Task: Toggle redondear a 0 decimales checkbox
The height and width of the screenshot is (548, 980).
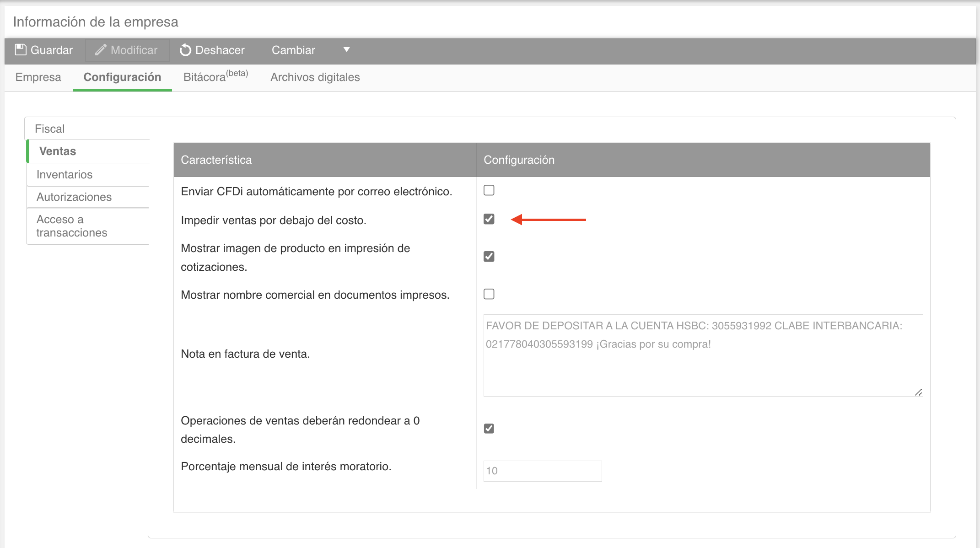Action: 489,428
